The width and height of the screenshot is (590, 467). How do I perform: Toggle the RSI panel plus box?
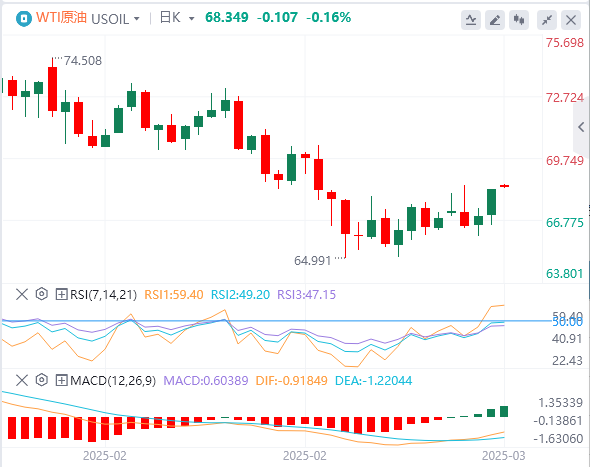[x=61, y=294]
